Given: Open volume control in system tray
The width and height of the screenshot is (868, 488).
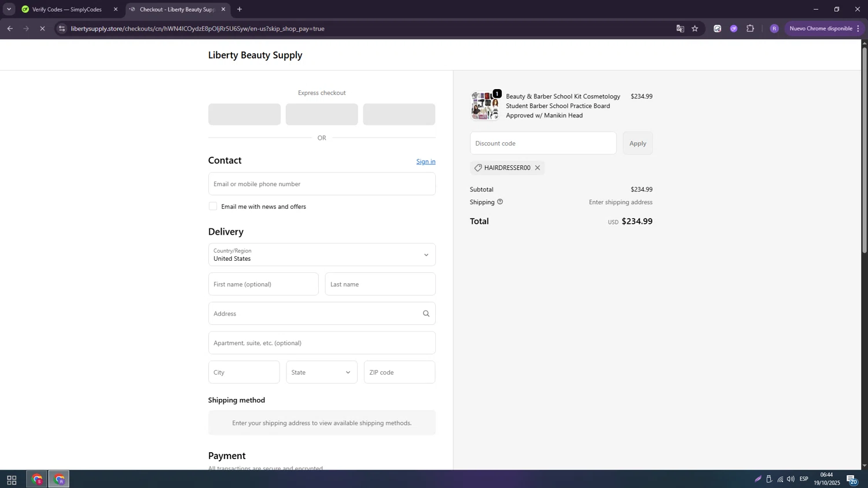Looking at the screenshot, I should (x=790, y=479).
